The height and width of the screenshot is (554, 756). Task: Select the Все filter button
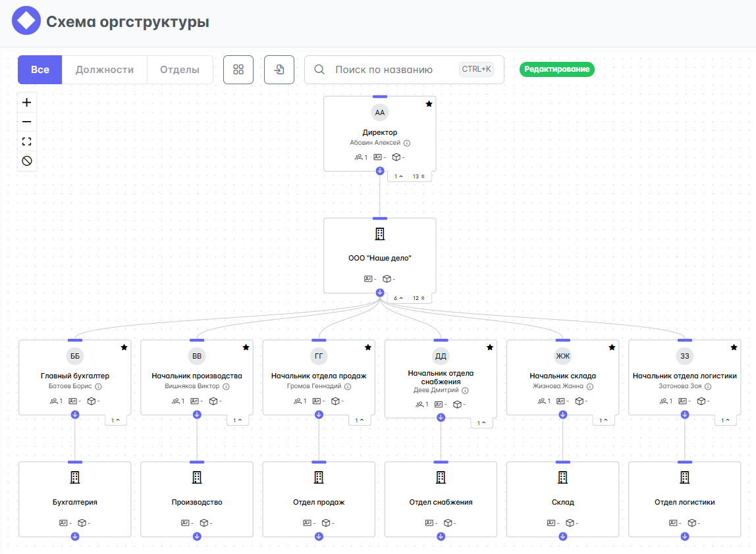pyautogui.click(x=40, y=70)
